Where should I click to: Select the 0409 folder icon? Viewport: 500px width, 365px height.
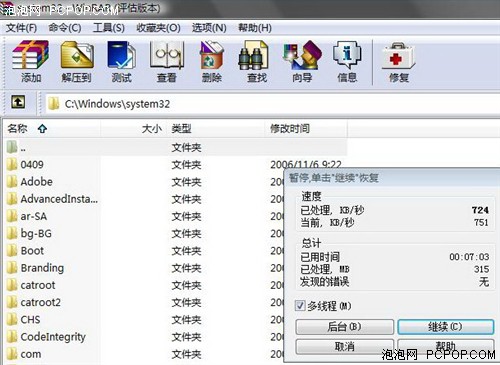click(12, 164)
